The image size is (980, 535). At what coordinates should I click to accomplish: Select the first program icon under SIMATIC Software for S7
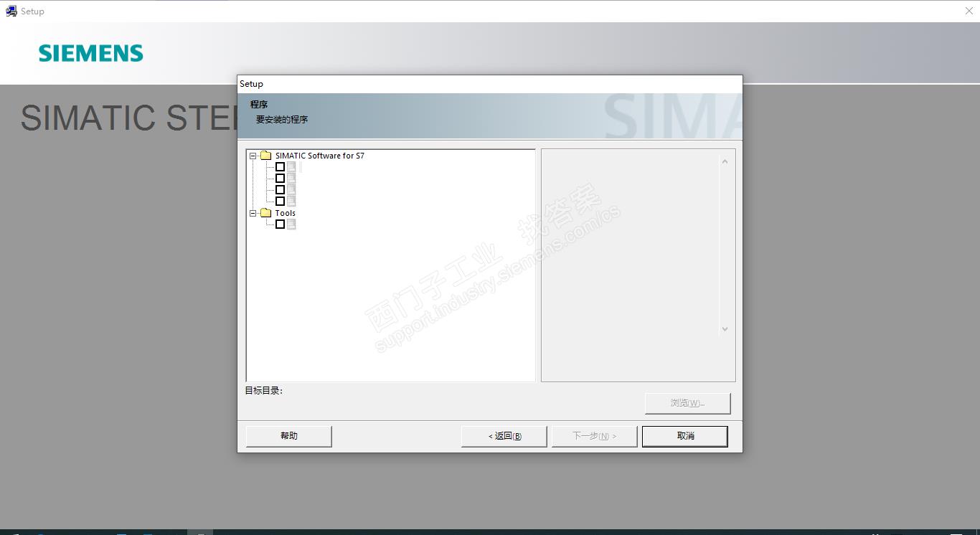tap(291, 166)
